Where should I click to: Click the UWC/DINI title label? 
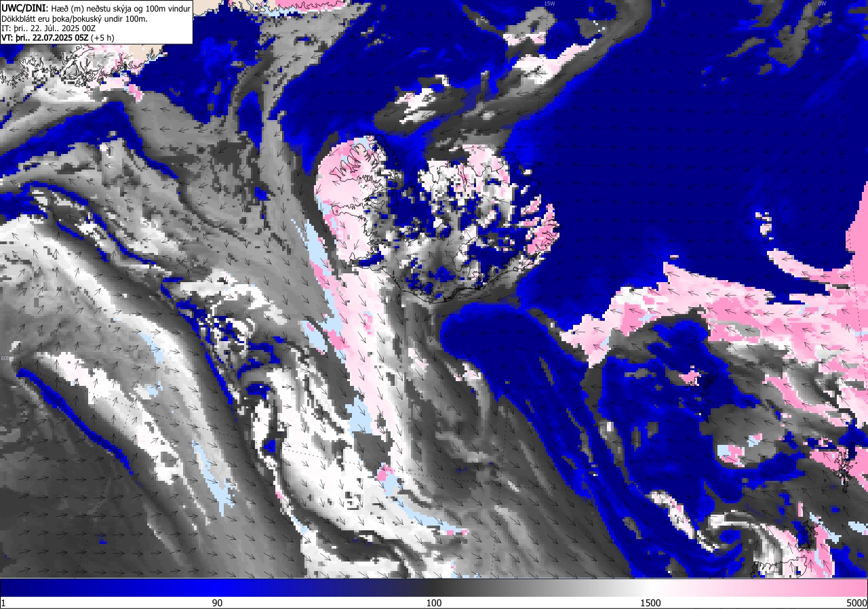25,7
